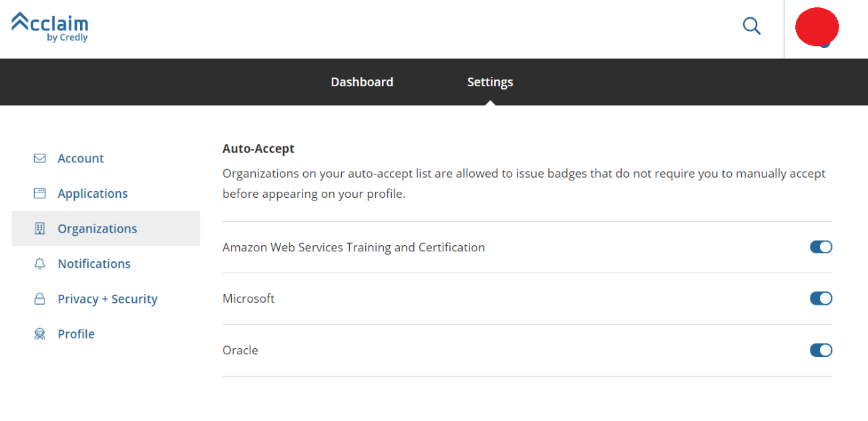868x421 pixels.
Task: Select Organizations in the sidebar
Action: pyautogui.click(x=106, y=229)
